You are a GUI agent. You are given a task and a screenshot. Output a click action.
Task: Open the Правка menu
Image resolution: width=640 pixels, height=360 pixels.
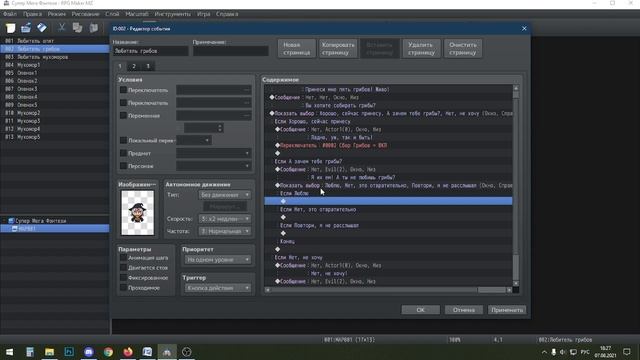tap(32, 14)
